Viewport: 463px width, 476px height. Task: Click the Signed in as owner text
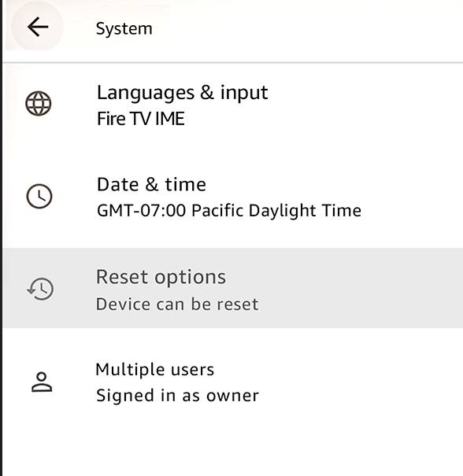[x=177, y=396]
